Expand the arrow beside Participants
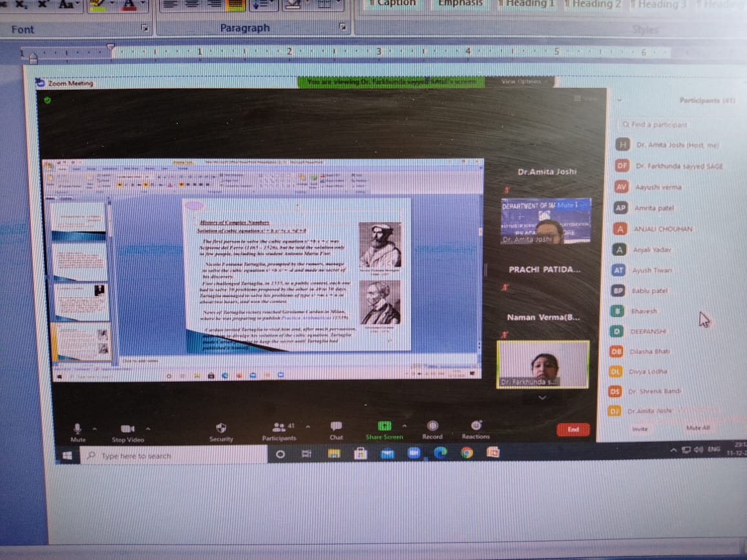The image size is (747, 560). pyautogui.click(x=308, y=427)
